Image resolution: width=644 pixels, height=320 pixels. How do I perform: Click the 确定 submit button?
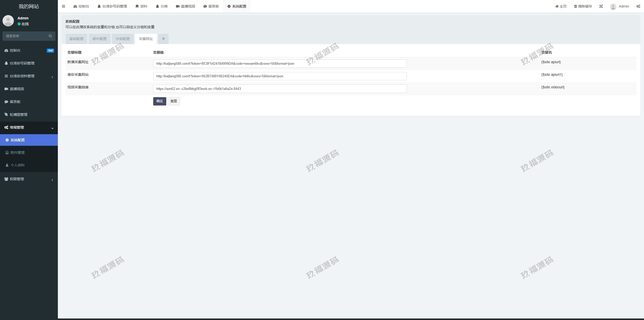(159, 101)
